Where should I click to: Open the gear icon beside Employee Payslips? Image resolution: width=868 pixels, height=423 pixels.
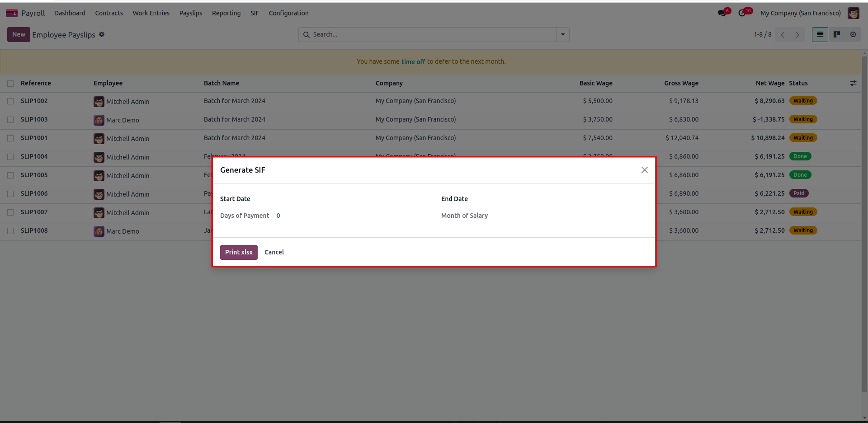[x=102, y=34]
